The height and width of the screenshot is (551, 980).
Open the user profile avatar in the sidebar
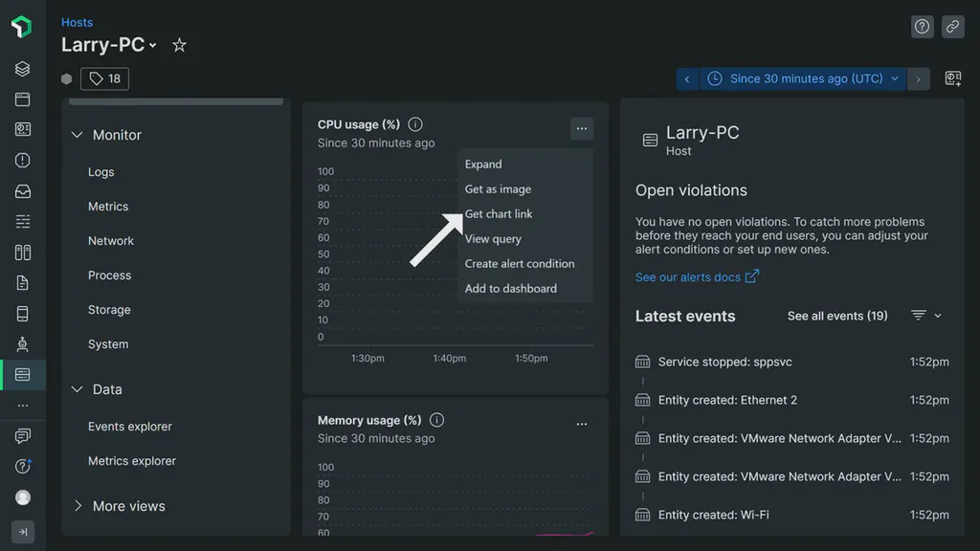point(22,496)
